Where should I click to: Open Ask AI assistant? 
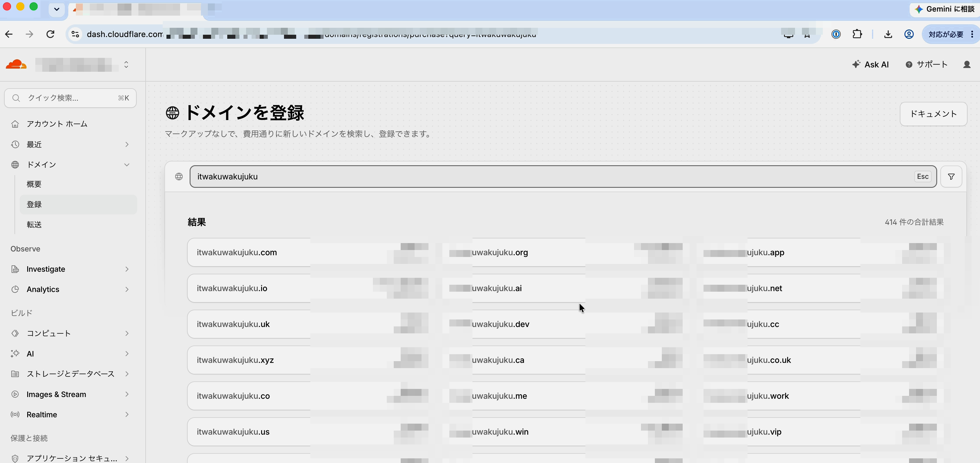coord(871,65)
